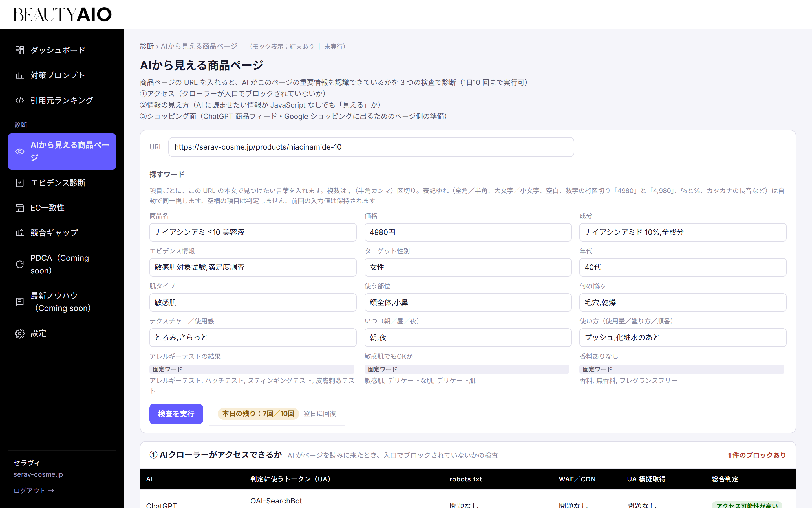The width and height of the screenshot is (812, 508).
Task: Click the いつ field showing 朝,夜
Action: 468,337
